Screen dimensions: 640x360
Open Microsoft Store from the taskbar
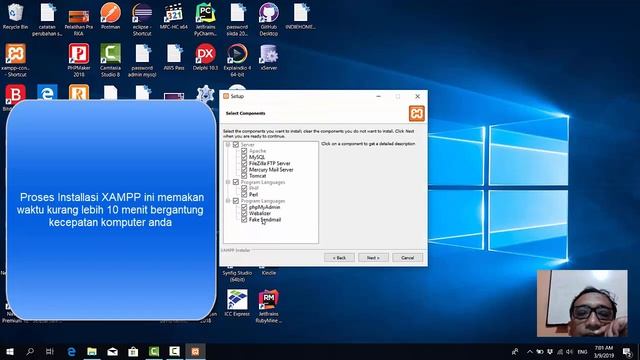tap(133, 351)
